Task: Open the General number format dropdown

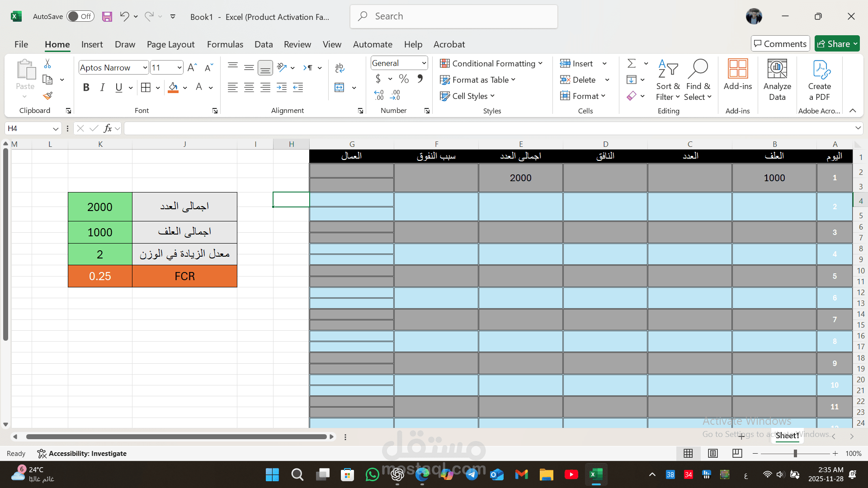Action: click(x=424, y=63)
